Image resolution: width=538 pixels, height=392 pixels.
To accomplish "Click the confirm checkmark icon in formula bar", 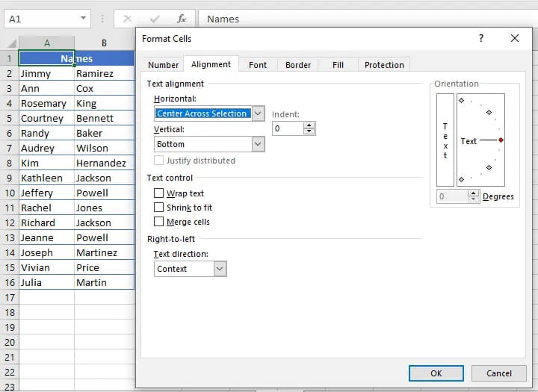I will [155, 19].
